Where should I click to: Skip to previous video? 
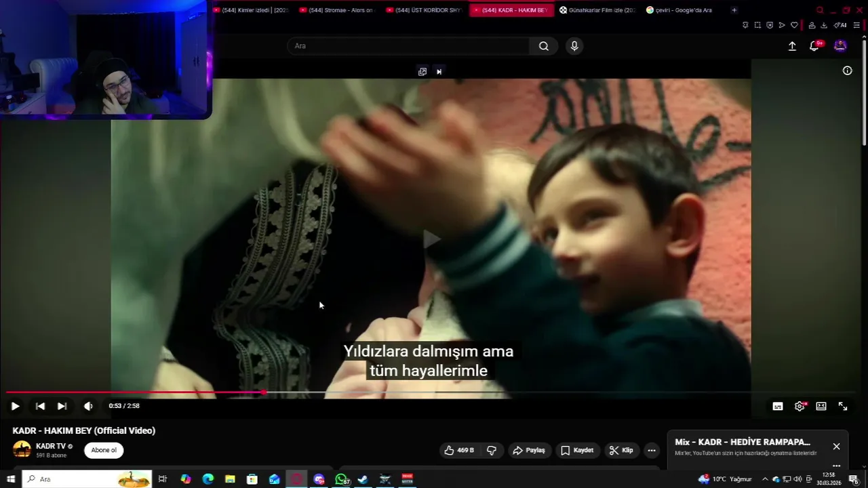click(x=40, y=406)
